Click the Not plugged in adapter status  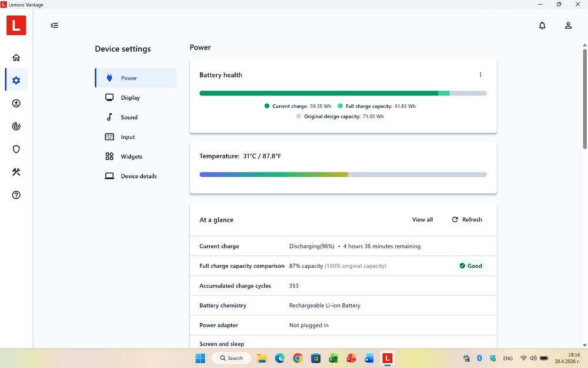click(309, 325)
